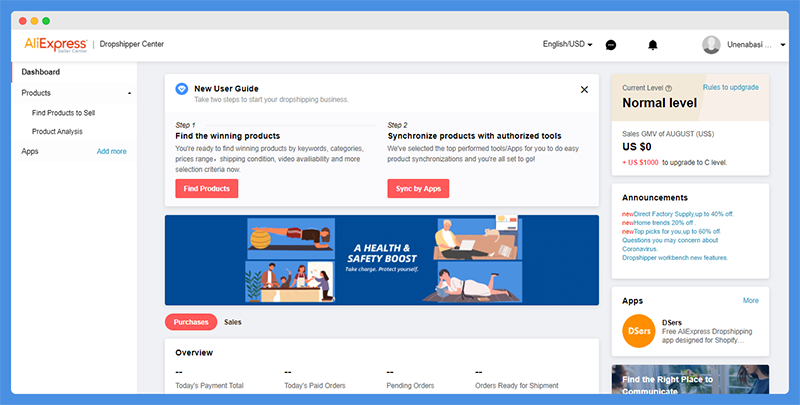Click the green macOS maximize button
The height and width of the screenshot is (405, 800).
click(46, 21)
